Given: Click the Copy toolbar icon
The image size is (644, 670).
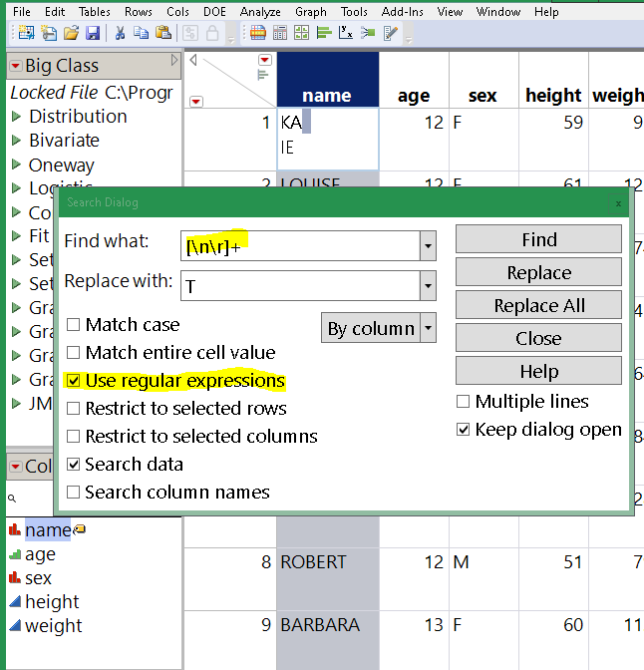Looking at the screenshot, I should pos(141,33).
